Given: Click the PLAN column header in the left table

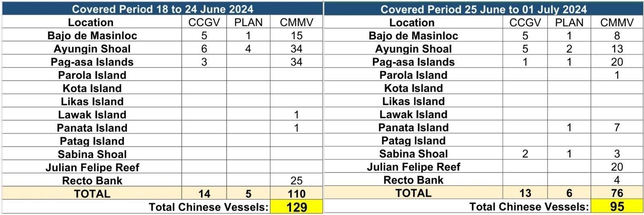Looking at the screenshot, I should pyautogui.click(x=248, y=23).
